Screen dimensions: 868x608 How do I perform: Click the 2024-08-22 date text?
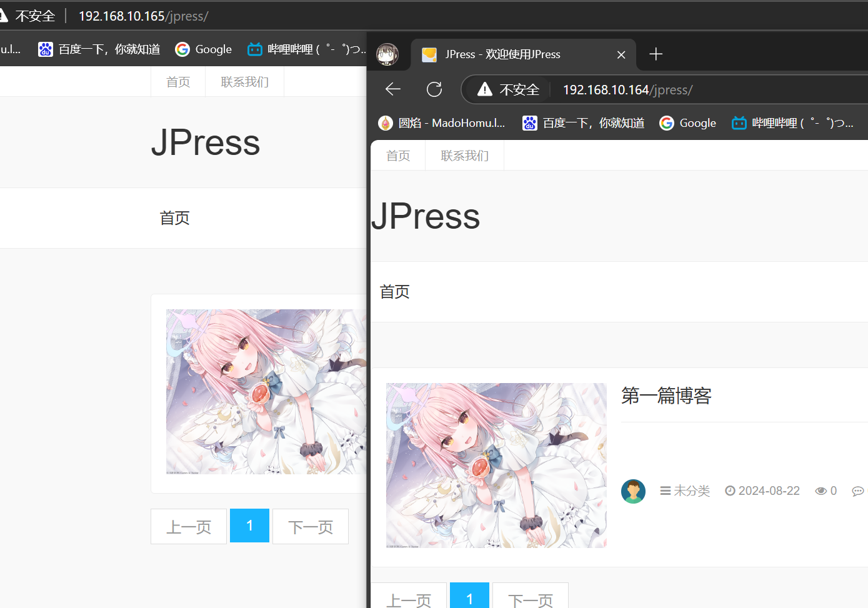[769, 491]
